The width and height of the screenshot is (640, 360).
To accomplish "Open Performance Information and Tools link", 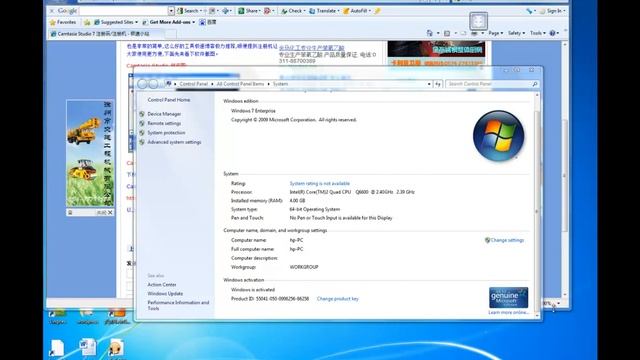I will 178,305.
